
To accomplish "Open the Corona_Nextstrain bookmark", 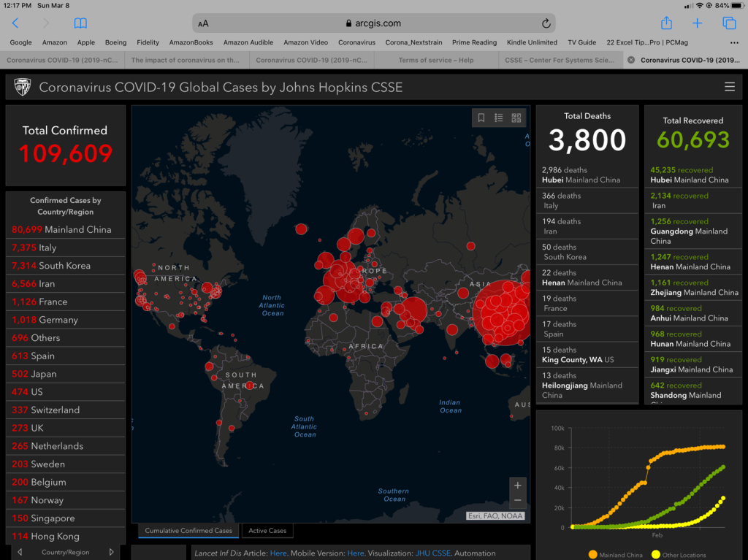I will (x=413, y=42).
